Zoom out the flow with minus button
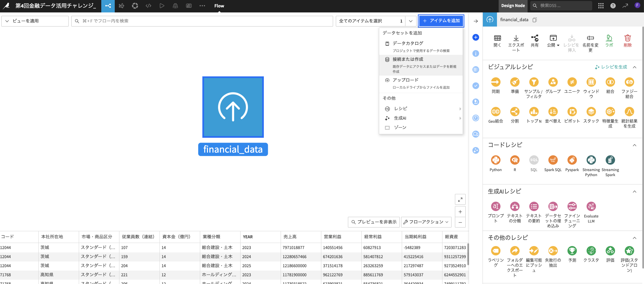Image resolution: width=644 pixels, height=284 pixels. pyautogui.click(x=460, y=222)
